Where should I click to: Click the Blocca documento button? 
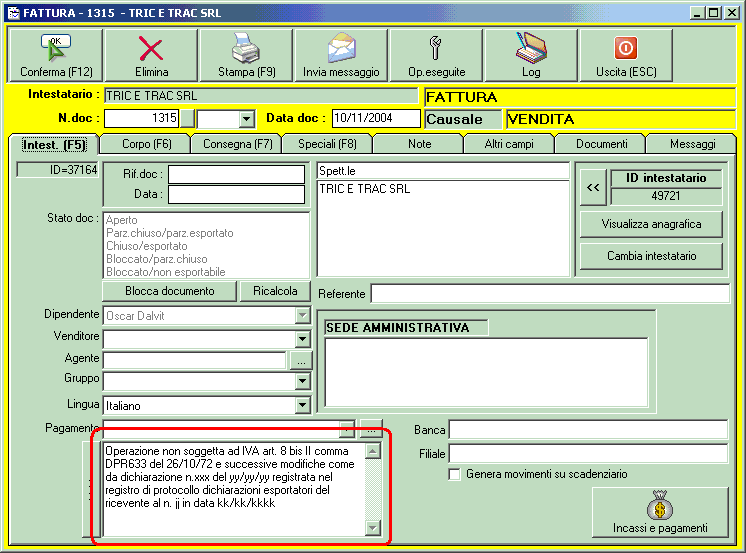pyautogui.click(x=169, y=291)
